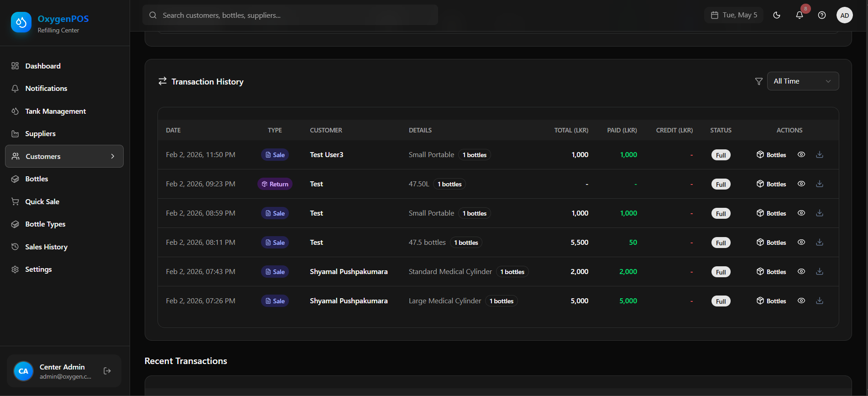
Task: Toggle dark mode moon icon
Action: tap(777, 15)
